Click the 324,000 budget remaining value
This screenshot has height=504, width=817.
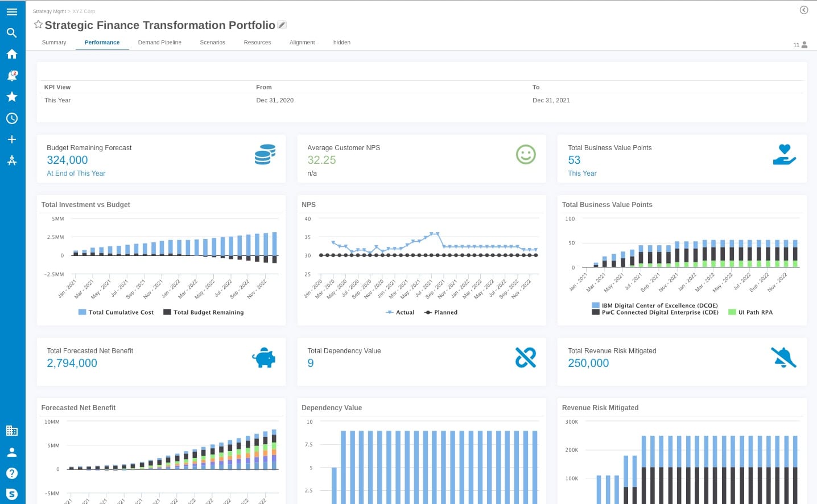pyautogui.click(x=67, y=160)
